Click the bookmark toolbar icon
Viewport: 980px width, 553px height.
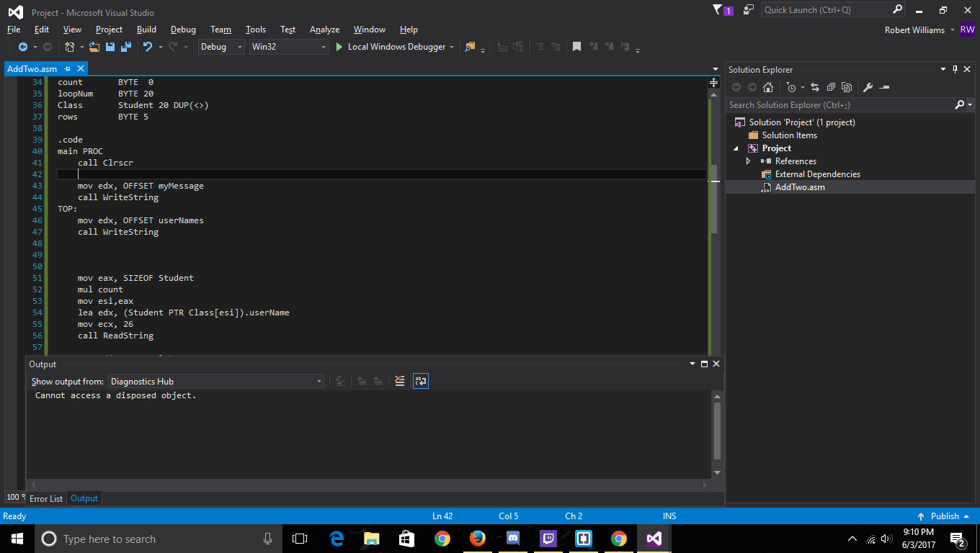coord(576,47)
